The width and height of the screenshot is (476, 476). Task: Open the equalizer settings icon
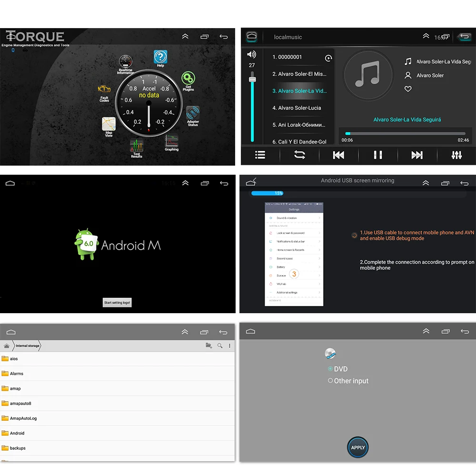pos(456,155)
